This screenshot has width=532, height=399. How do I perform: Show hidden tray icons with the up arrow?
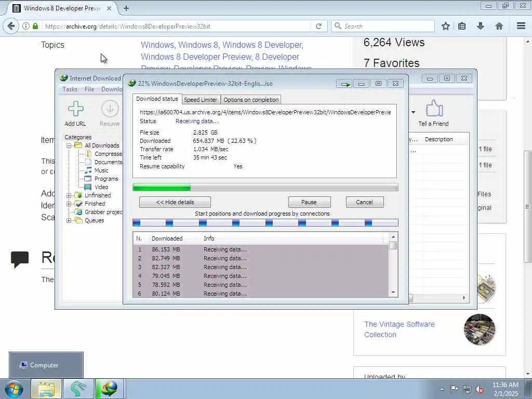(442, 390)
